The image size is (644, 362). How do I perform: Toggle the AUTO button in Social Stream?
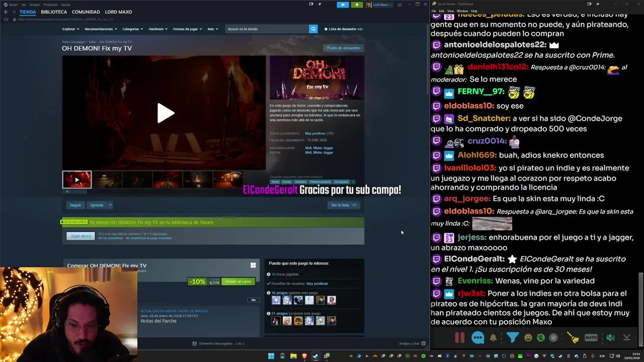[591, 338]
